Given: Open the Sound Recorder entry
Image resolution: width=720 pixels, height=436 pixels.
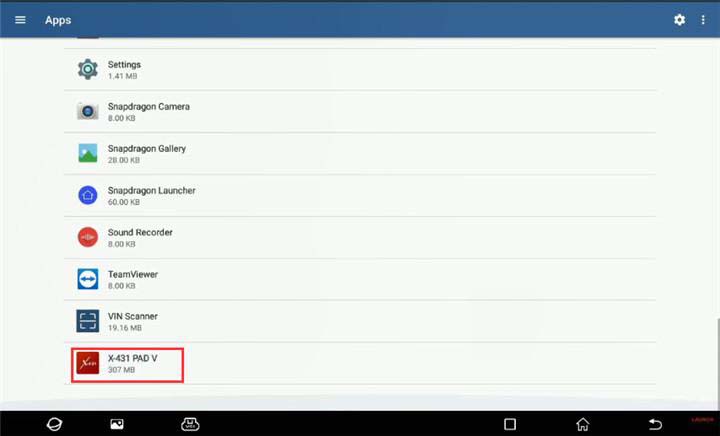Looking at the screenshot, I should pyautogui.click(x=360, y=237).
